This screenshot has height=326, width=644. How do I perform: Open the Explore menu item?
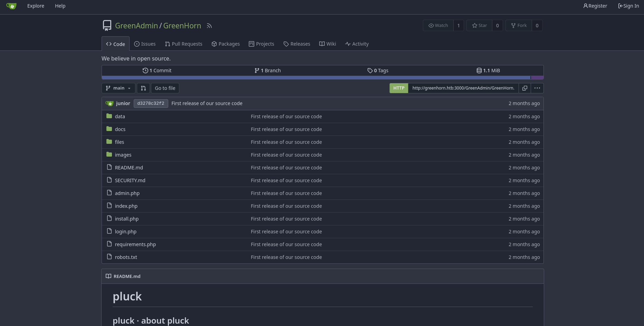[x=36, y=6]
